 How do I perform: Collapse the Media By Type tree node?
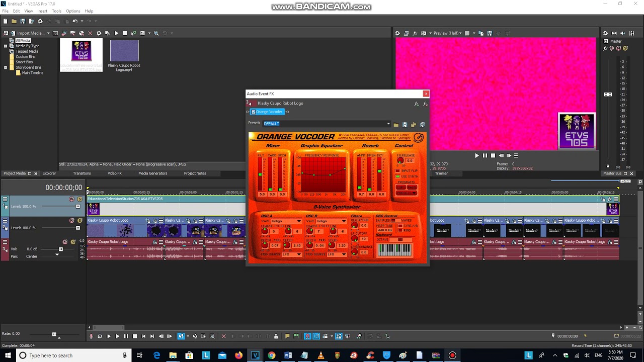tap(6, 46)
